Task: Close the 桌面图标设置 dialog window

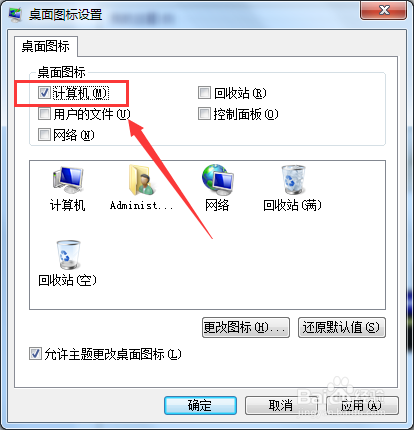Action: point(383,10)
